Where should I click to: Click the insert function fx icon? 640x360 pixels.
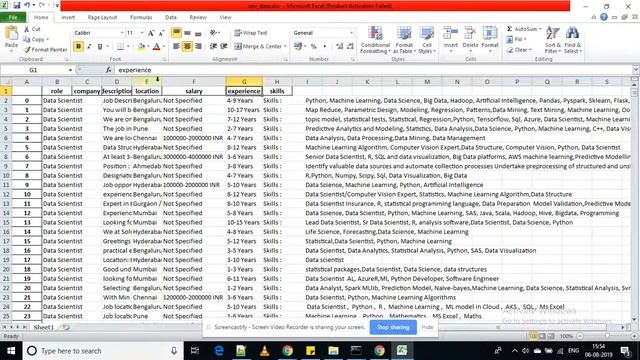pos(108,70)
